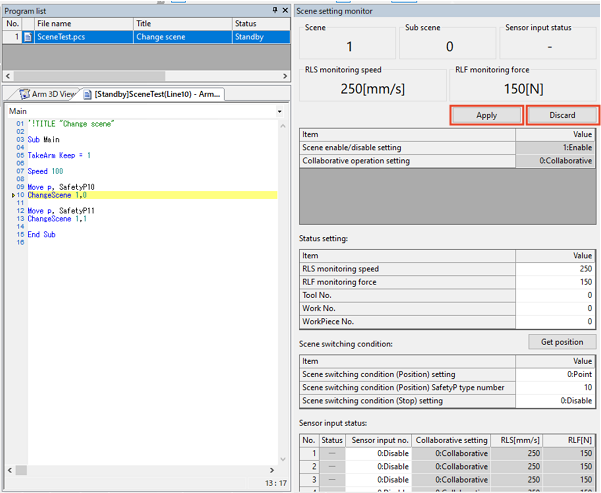Select the SceneTest.pcs program row
Viewport: 601px width, 493px height.
[x=146, y=37]
